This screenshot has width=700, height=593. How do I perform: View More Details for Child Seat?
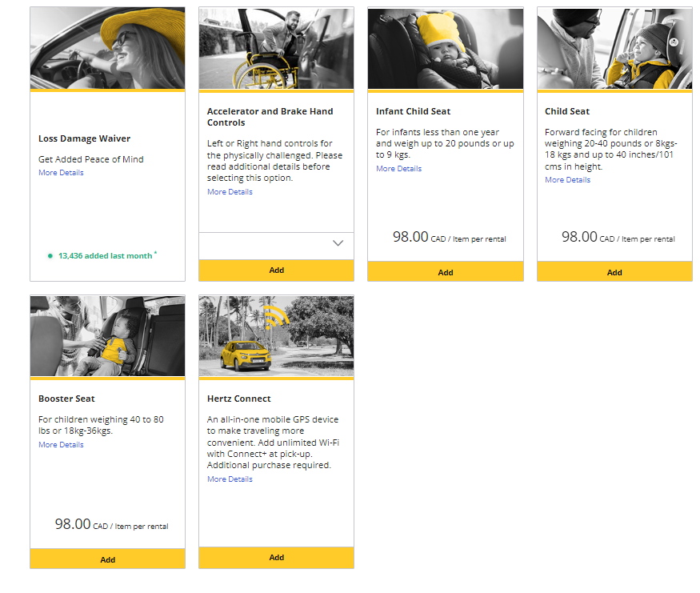coord(567,180)
